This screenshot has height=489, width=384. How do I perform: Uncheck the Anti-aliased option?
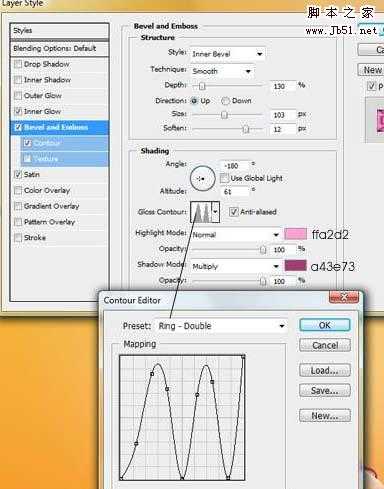click(234, 212)
